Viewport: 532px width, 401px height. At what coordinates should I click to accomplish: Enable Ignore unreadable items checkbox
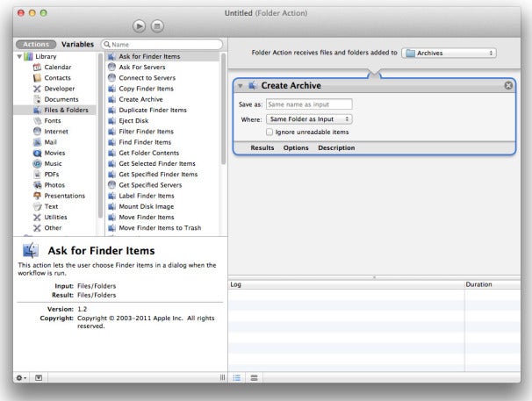[270, 132]
